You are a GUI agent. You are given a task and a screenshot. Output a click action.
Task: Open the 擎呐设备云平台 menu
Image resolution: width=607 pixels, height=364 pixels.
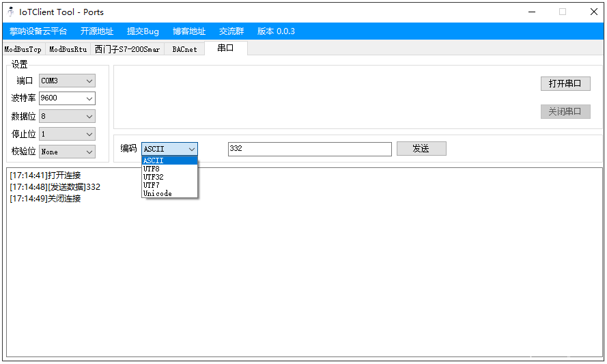(38, 31)
